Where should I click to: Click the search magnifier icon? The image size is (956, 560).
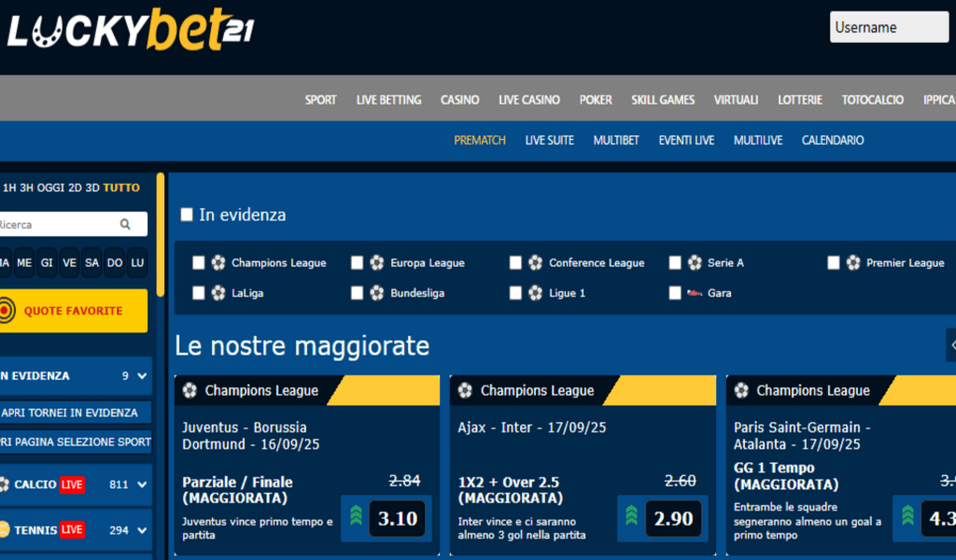click(125, 224)
